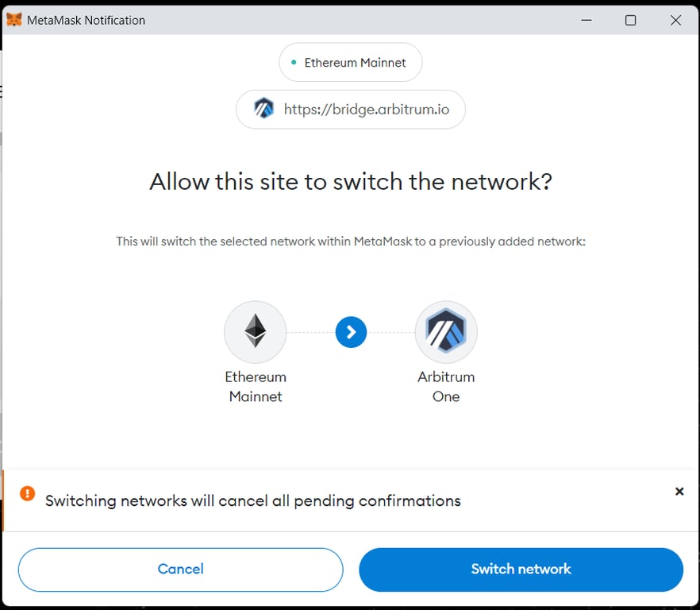This screenshot has width=700, height=610.
Task: Click the Arbitrum favicon beside the site URL
Action: click(x=264, y=109)
